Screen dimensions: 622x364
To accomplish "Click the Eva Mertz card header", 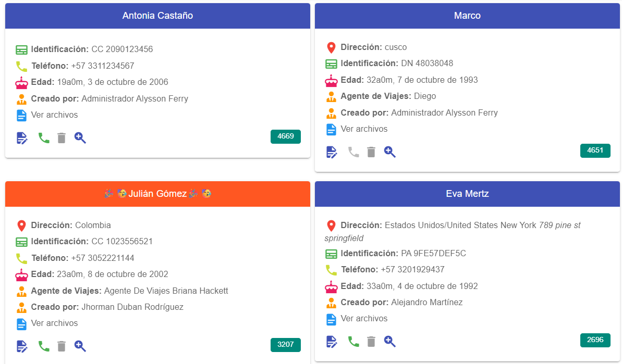I will tap(467, 194).
